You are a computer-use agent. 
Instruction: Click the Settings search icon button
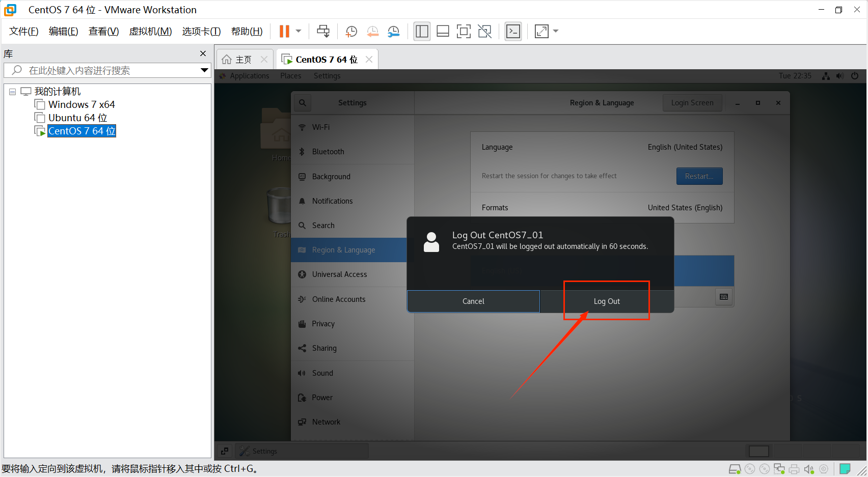coord(303,103)
